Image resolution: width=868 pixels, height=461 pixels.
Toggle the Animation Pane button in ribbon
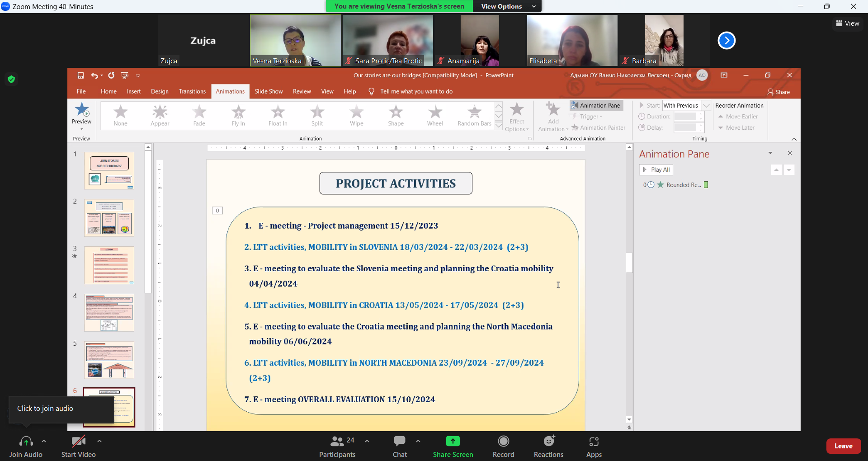(596, 105)
